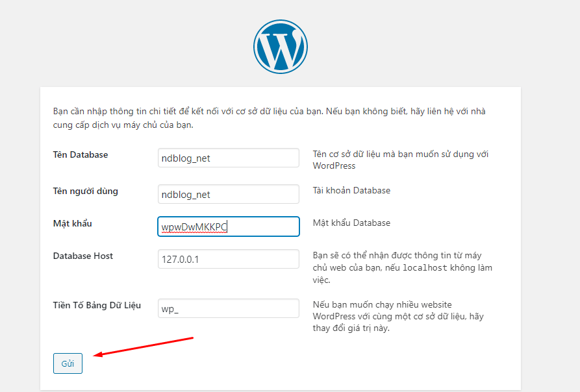Click intro paragraph 'Bạn cần nhập thông tin'
The height and width of the screenshot is (392, 580).
[x=270, y=118]
